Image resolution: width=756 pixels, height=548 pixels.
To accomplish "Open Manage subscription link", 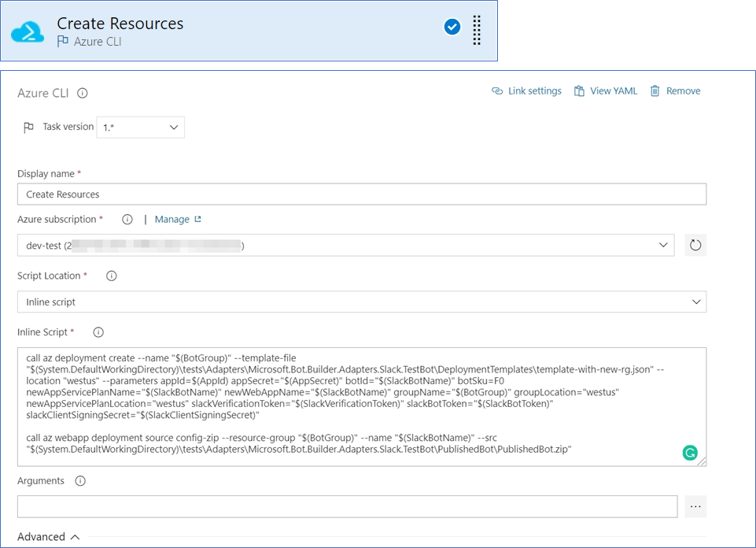I will click(x=171, y=220).
